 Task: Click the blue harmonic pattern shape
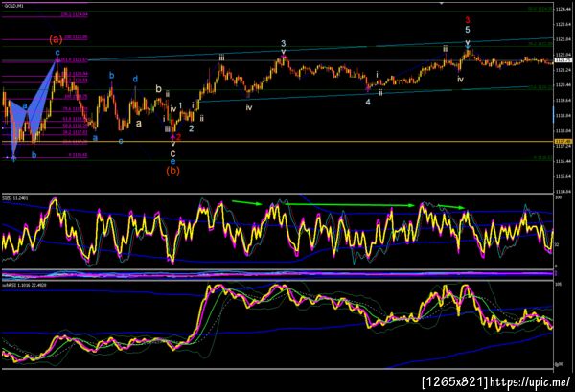(32, 110)
